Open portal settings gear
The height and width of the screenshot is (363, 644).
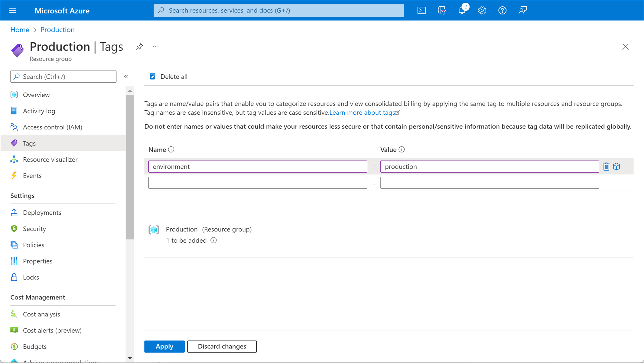click(x=482, y=11)
